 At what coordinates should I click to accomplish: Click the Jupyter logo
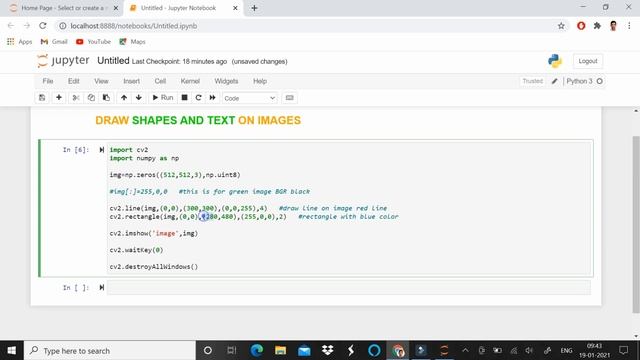[x=63, y=61]
